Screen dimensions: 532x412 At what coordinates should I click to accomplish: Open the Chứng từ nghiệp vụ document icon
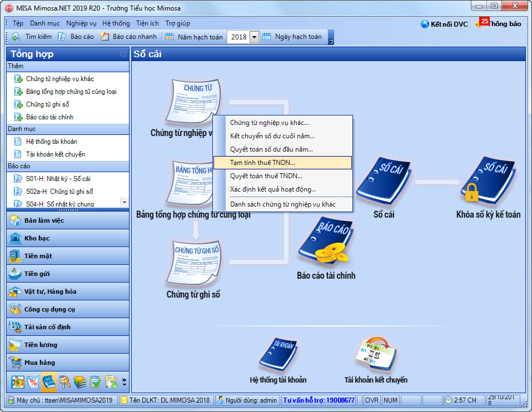(x=193, y=101)
